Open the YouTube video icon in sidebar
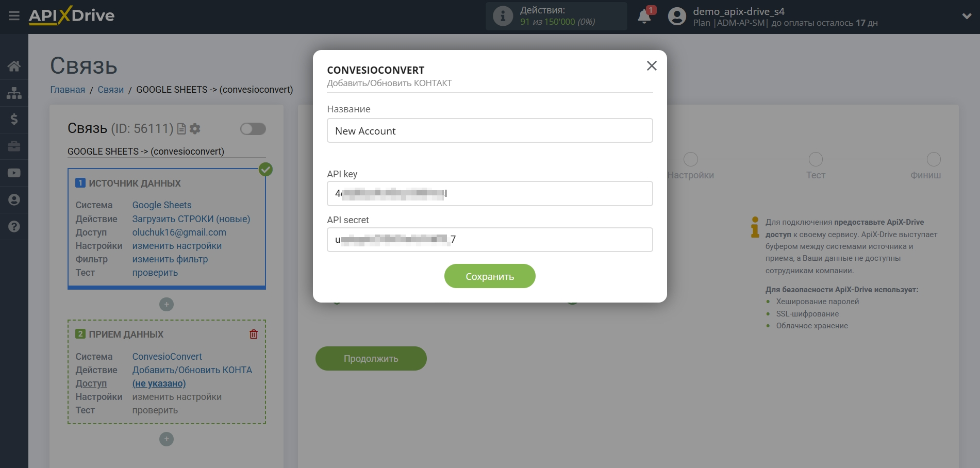The image size is (980, 468). (14, 173)
